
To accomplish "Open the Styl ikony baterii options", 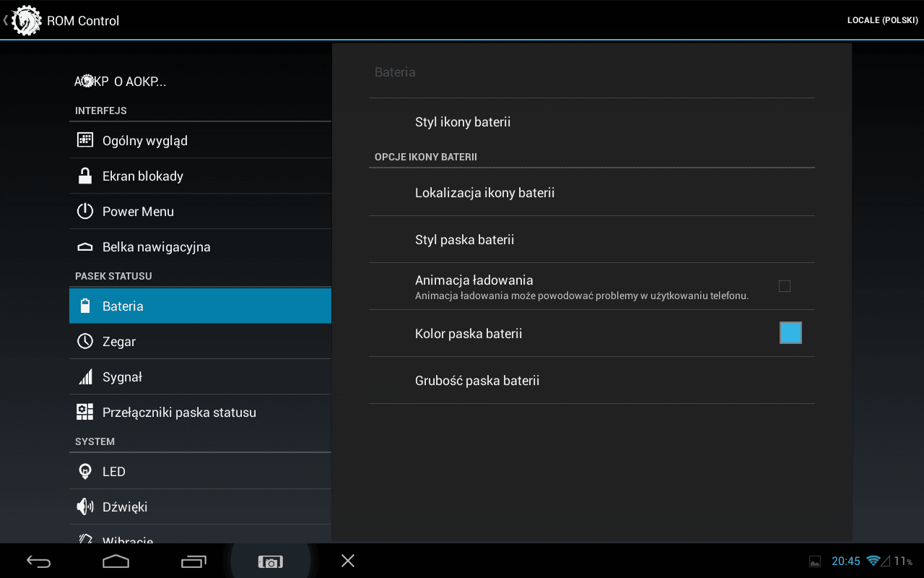I will (x=463, y=122).
